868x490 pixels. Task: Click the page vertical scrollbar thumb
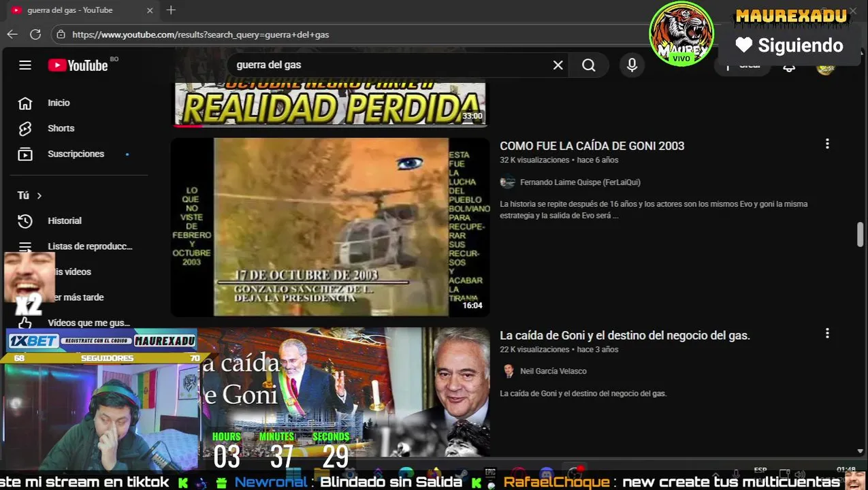pos(860,235)
